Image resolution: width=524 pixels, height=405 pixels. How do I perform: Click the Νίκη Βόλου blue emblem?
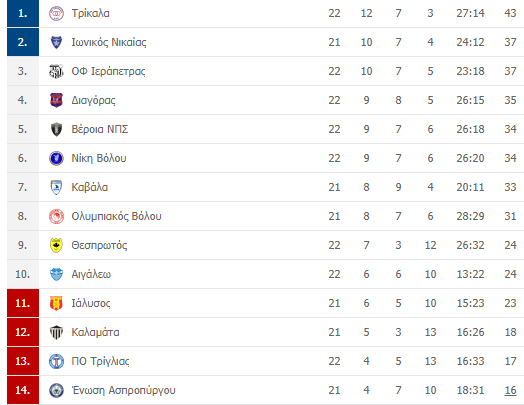[x=56, y=158]
